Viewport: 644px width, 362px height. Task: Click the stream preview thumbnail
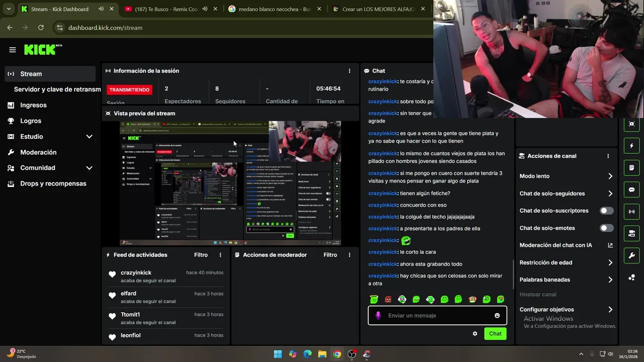click(x=230, y=183)
